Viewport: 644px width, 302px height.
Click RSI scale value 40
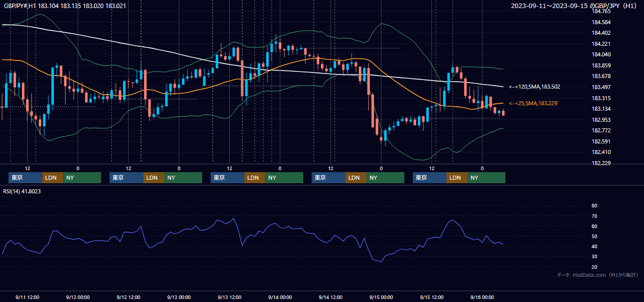tap(594, 247)
